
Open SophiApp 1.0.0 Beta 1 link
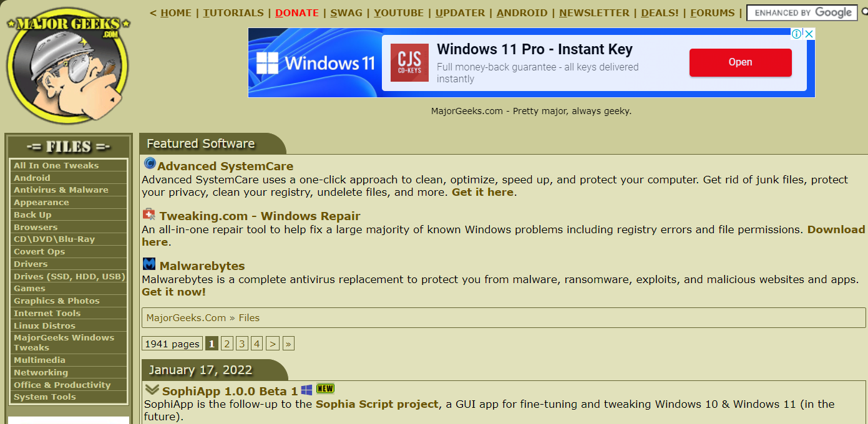pos(230,392)
